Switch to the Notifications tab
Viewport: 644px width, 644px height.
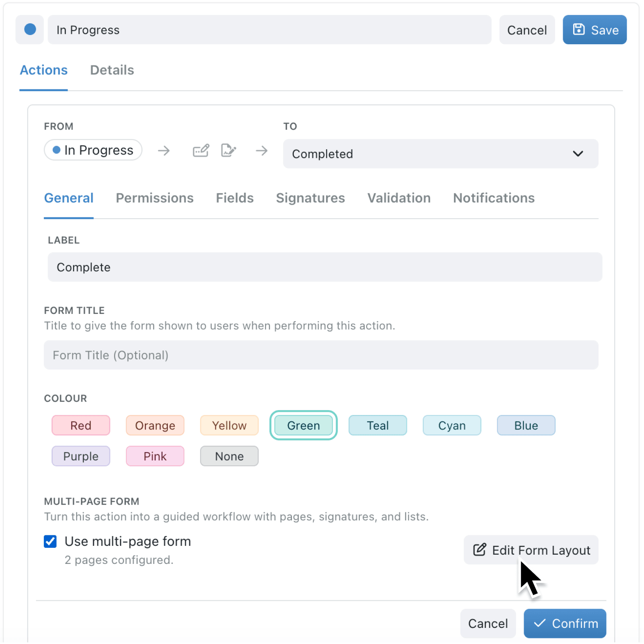click(493, 198)
